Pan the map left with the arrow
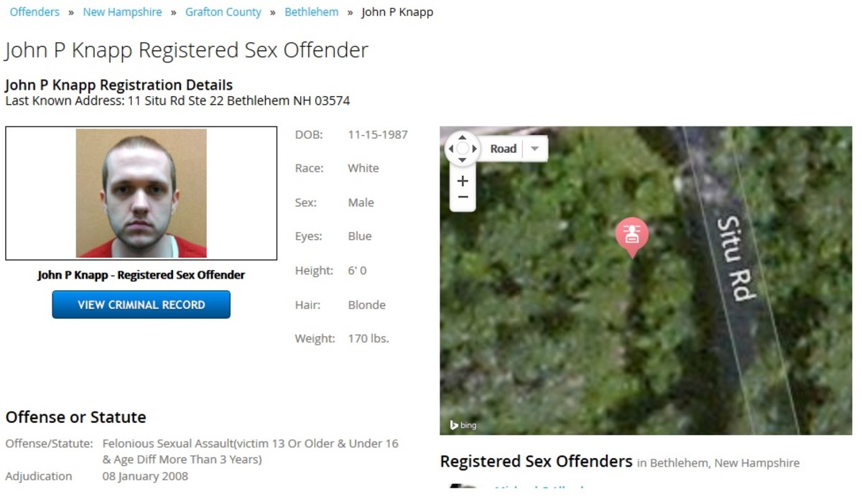Viewport: 862px width, 504px height. 450,149
